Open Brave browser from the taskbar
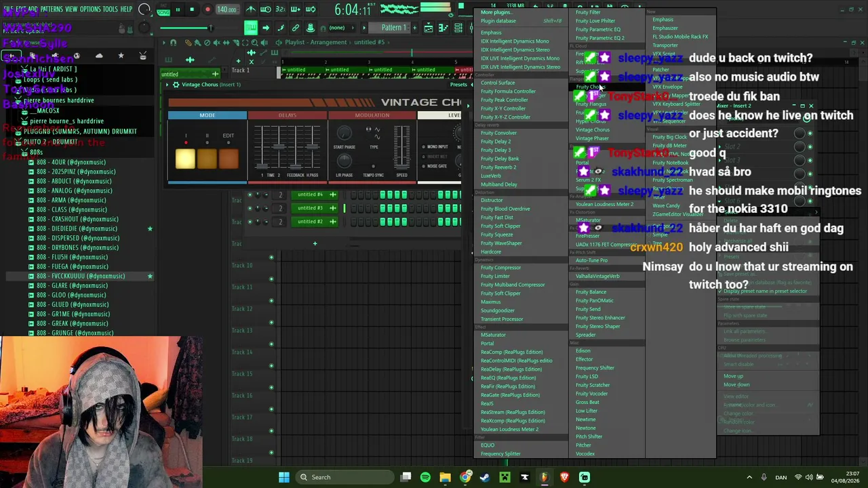The width and height of the screenshot is (868, 488). (564, 477)
